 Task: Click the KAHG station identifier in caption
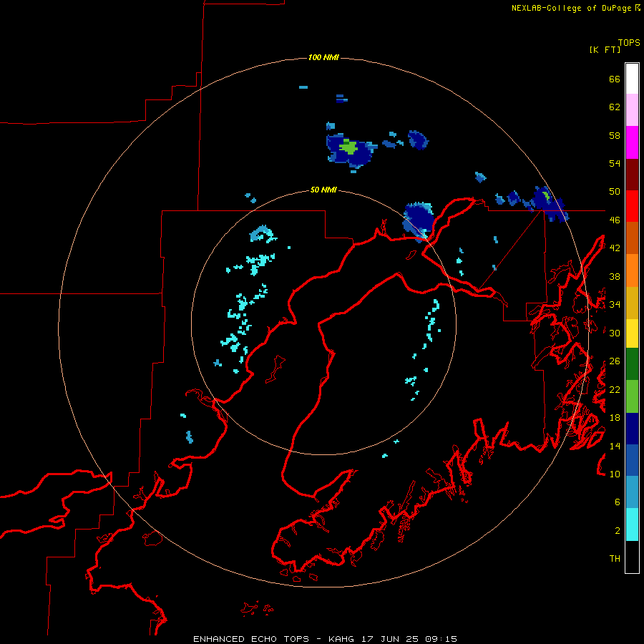pos(342,639)
